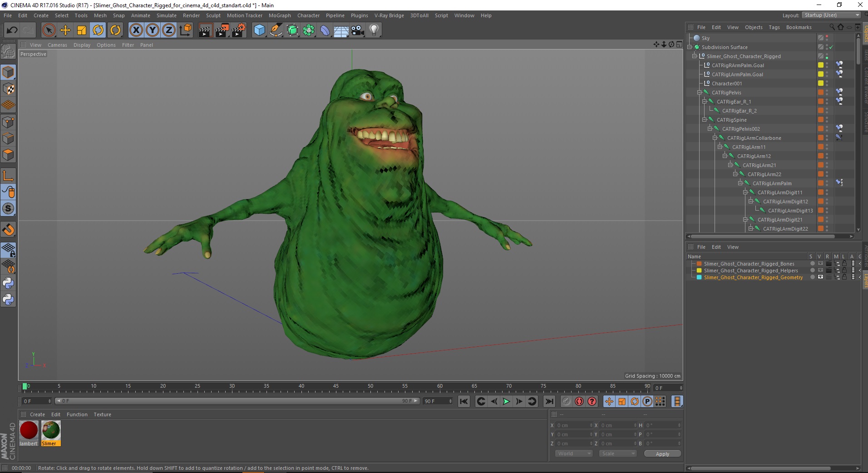Screen dimensions: 868x473
Task: Open the Layout Startup dropdown
Action: pos(831,15)
